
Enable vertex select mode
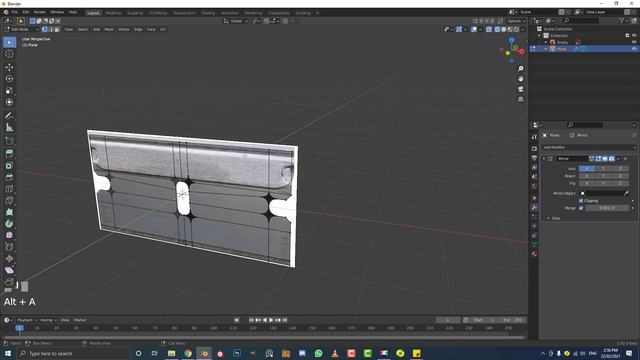(x=44, y=29)
